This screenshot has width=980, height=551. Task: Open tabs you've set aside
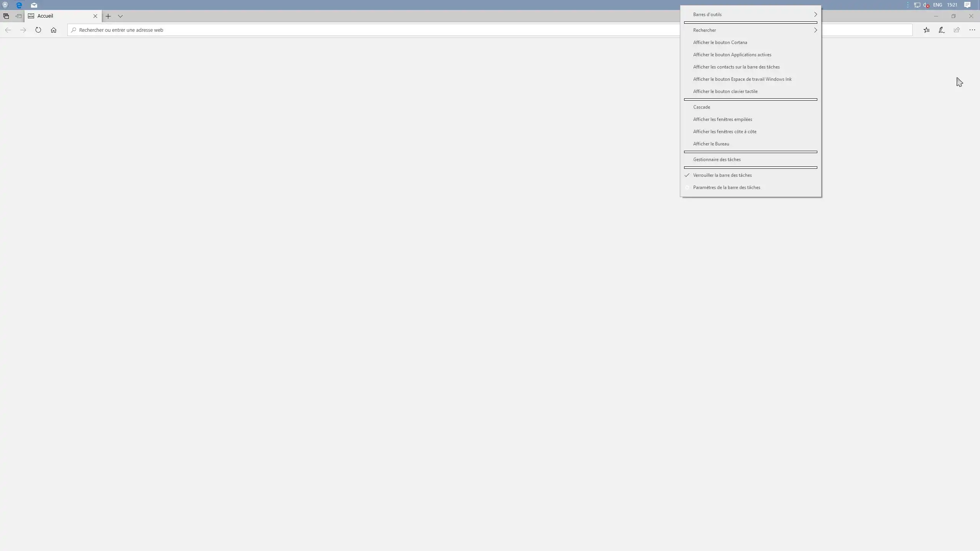(x=6, y=16)
